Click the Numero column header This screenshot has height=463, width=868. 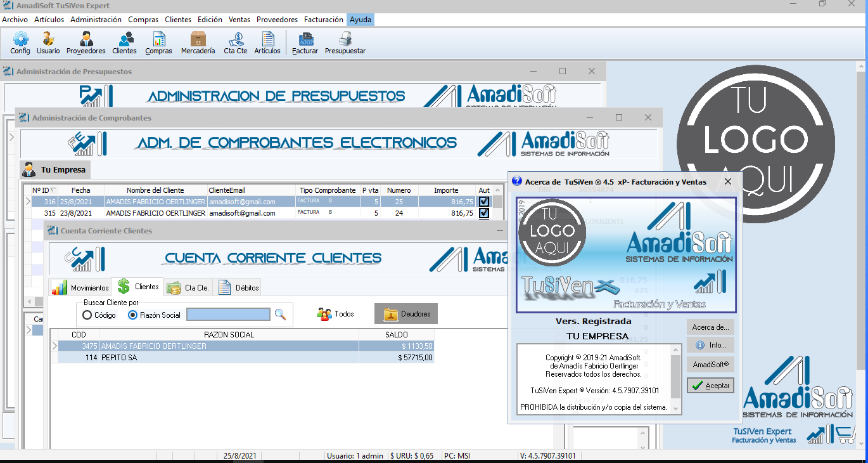pos(399,190)
